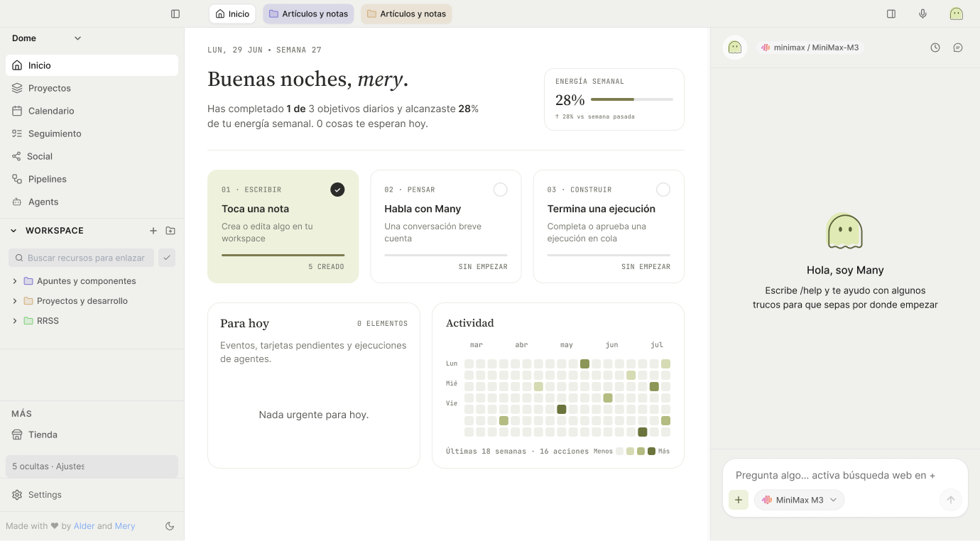The height and width of the screenshot is (541, 980).
Task: Start a new chat via the bubble icon
Action: (x=958, y=48)
